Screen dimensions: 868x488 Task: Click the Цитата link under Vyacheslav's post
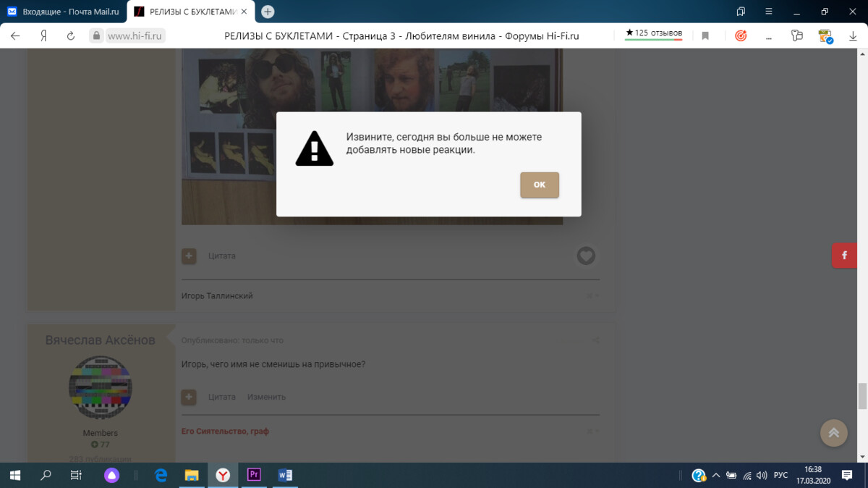[222, 397]
